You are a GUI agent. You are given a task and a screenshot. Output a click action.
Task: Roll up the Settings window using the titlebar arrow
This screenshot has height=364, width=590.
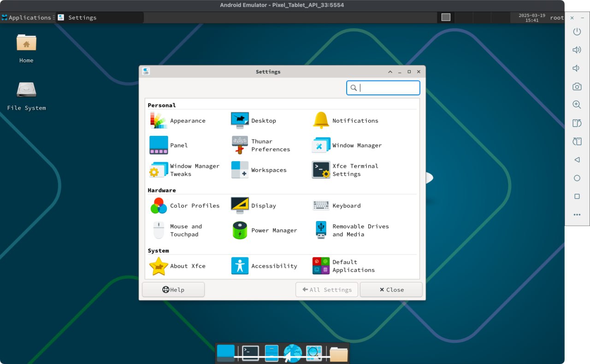click(390, 72)
